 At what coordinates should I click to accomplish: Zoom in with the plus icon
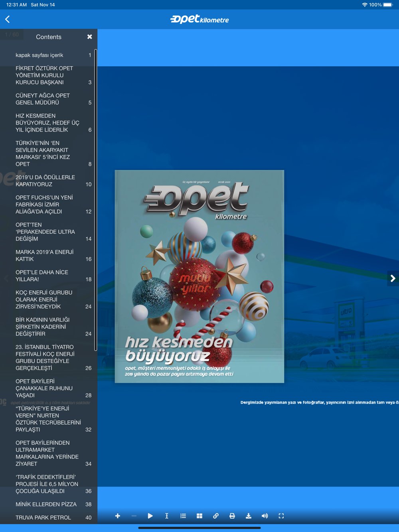pyautogui.click(x=117, y=516)
